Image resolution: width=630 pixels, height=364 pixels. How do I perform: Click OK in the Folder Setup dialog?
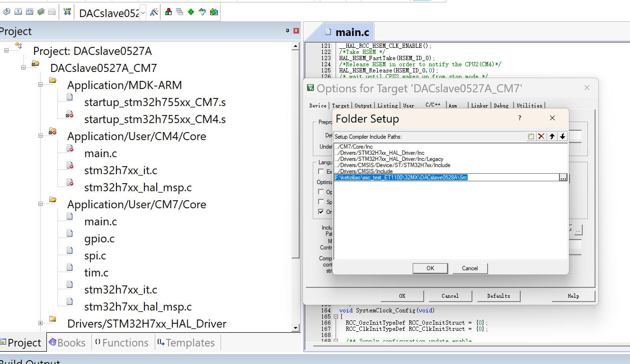coord(430,268)
